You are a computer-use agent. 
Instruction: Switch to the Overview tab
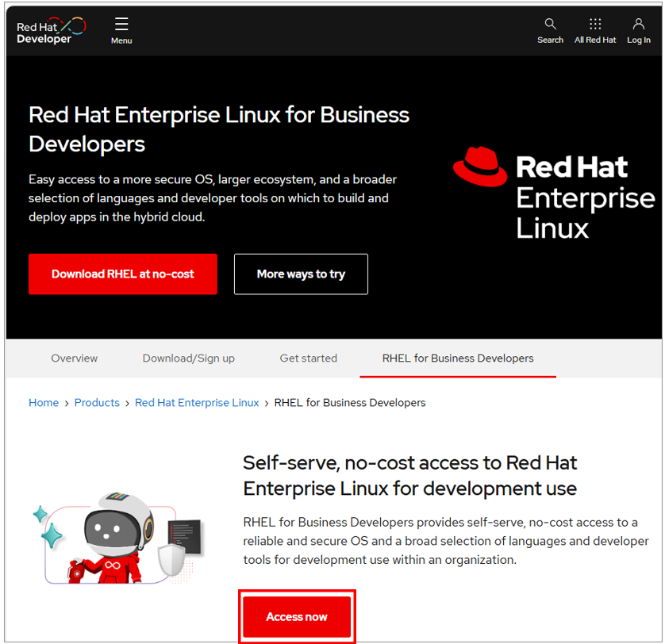coord(75,358)
